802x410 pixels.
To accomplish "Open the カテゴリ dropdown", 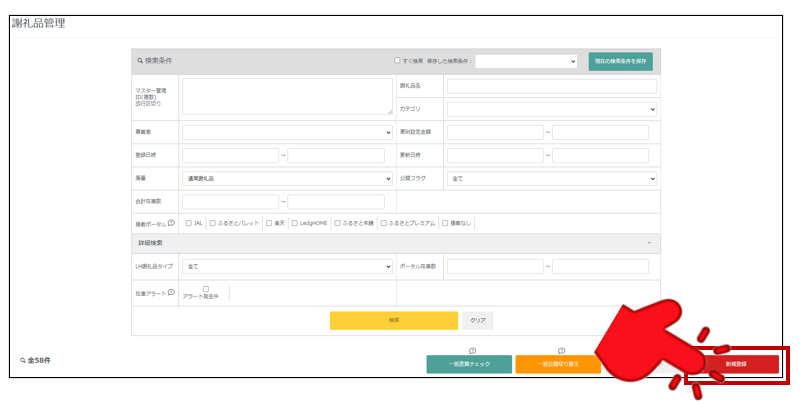I will pyautogui.click(x=552, y=108).
